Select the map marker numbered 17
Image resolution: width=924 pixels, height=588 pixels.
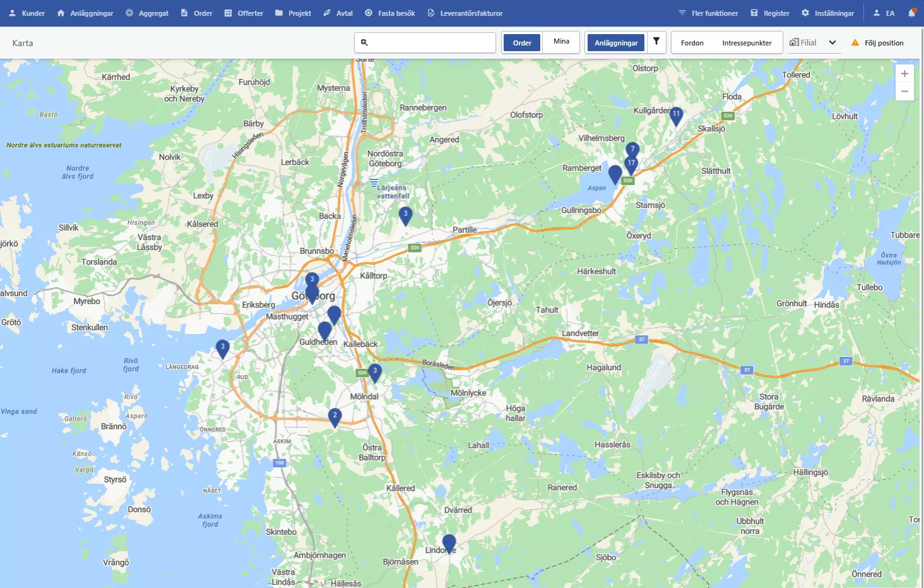click(631, 164)
